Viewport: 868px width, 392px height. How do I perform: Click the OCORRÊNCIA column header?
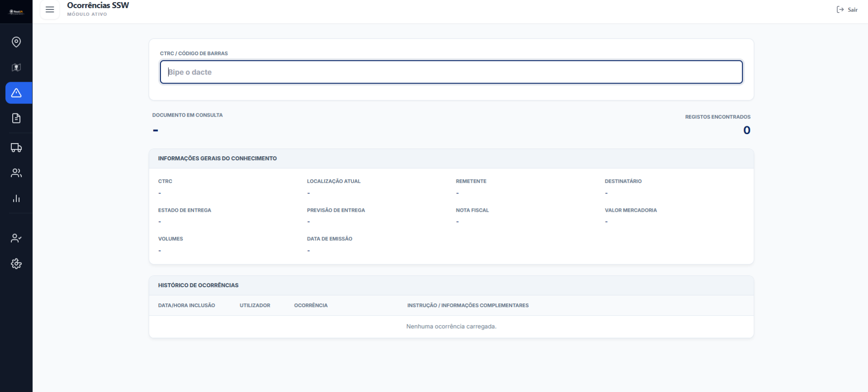click(x=311, y=306)
